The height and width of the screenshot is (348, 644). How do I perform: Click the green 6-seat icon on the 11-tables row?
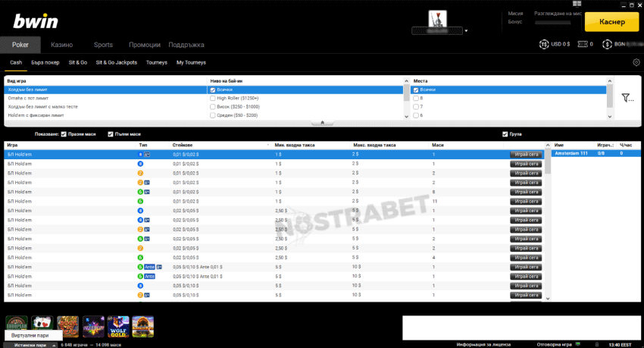click(140, 202)
